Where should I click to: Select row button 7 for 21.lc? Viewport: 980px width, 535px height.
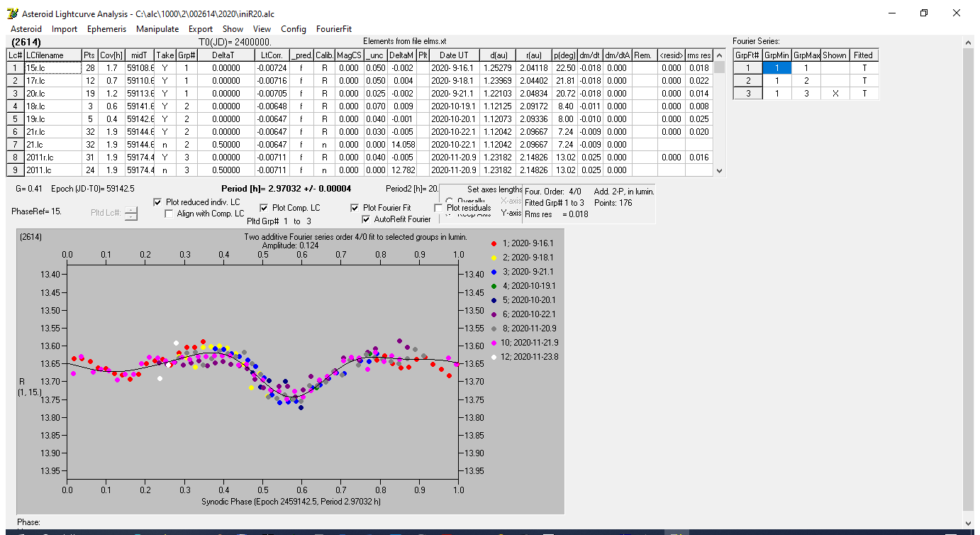pyautogui.click(x=15, y=145)
